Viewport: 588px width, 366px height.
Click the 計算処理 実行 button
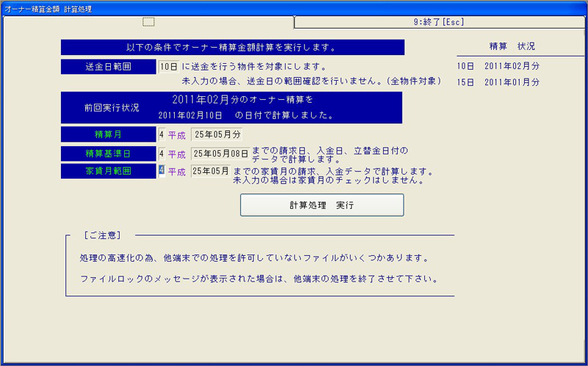(x=322, y=205)
